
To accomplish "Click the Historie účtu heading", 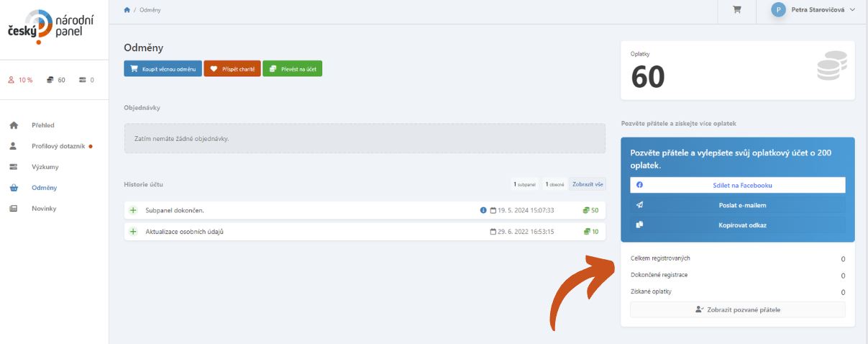I will coord(143,184).
